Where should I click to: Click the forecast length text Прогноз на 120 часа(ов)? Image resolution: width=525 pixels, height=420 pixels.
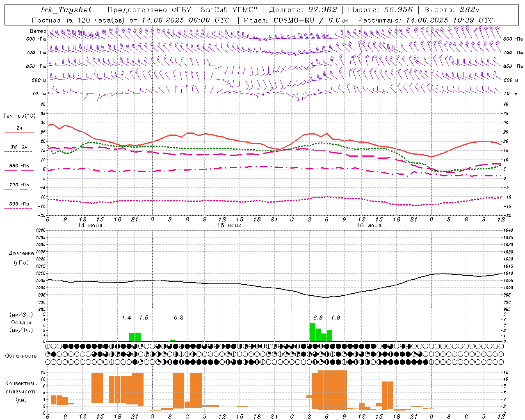tap(79, 20)
